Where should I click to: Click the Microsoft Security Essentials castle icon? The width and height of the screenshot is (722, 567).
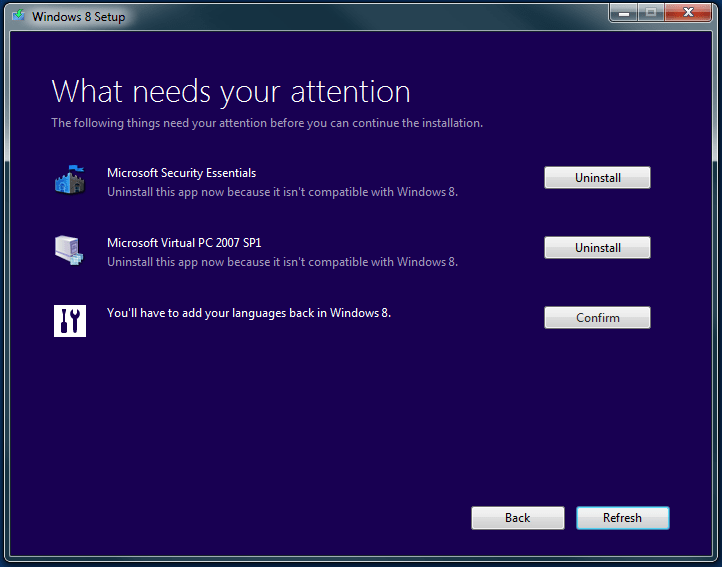pos(70,180)
